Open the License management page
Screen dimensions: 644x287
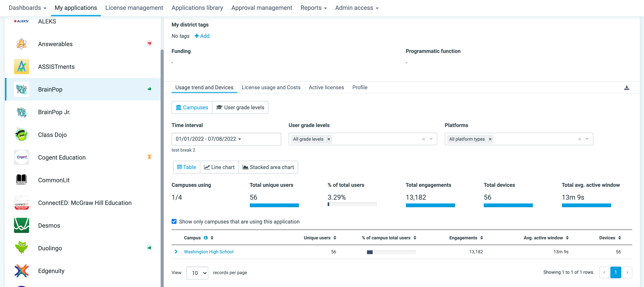click(x=134, y=8)
